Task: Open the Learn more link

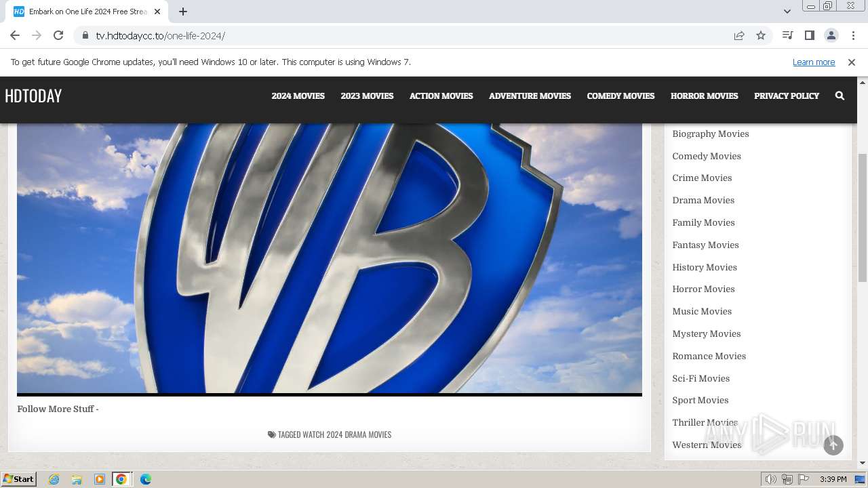Action: pos(814,62)
